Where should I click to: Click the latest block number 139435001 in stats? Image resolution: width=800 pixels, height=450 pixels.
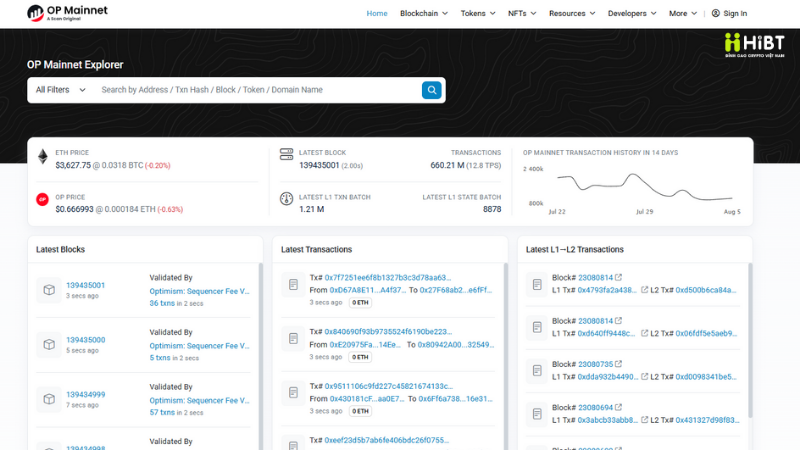319,165
